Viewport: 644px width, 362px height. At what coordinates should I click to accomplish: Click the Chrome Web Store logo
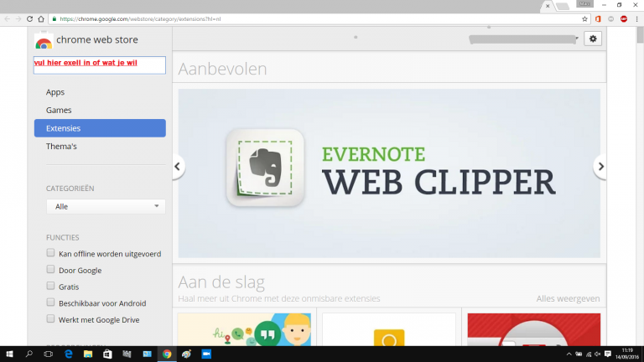[44, 41]
